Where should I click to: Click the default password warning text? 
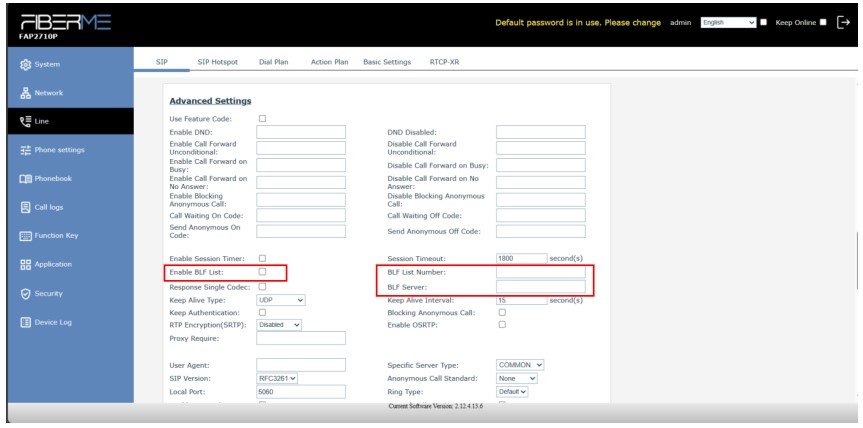(578, 23)
